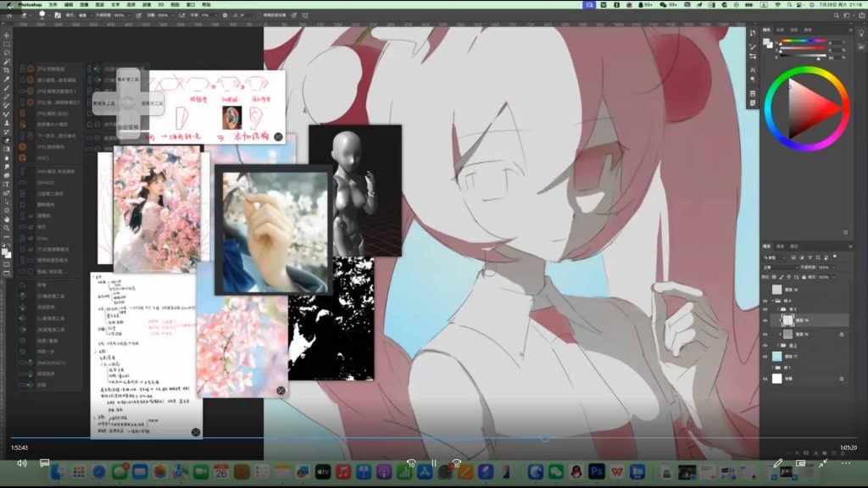Screen dimensions: 868x488
Task: Close the cherry blossom reference image
Action: [281, 391]
